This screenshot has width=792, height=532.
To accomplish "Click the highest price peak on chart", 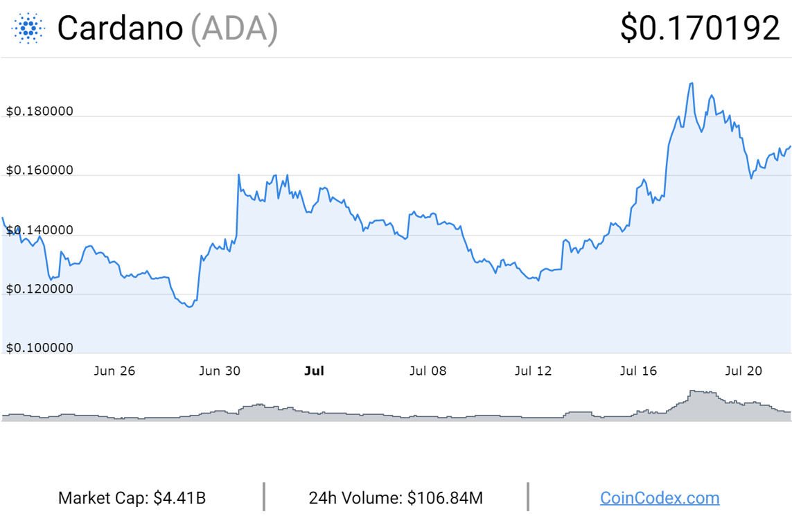I will (692, 84).
